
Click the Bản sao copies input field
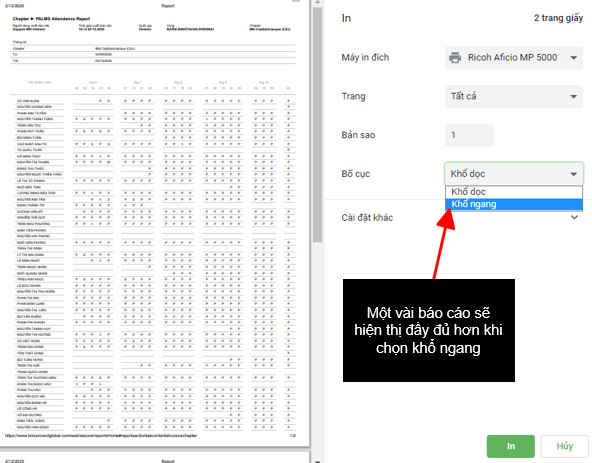pyautogui.click(x=469, y=135)
